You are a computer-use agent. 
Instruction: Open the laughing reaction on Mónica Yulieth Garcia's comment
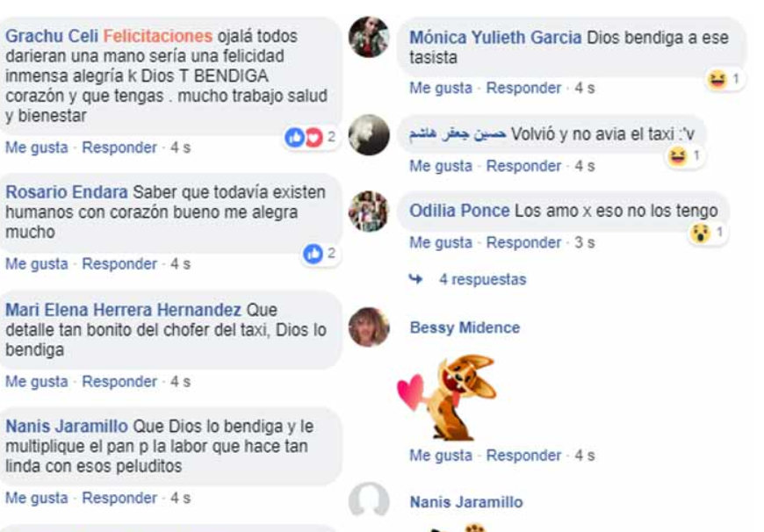tap(724, 79)
